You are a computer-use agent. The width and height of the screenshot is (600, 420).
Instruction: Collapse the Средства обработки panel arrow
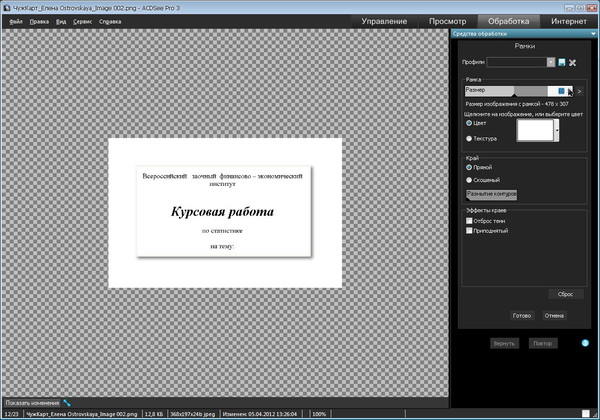(593, 34)
